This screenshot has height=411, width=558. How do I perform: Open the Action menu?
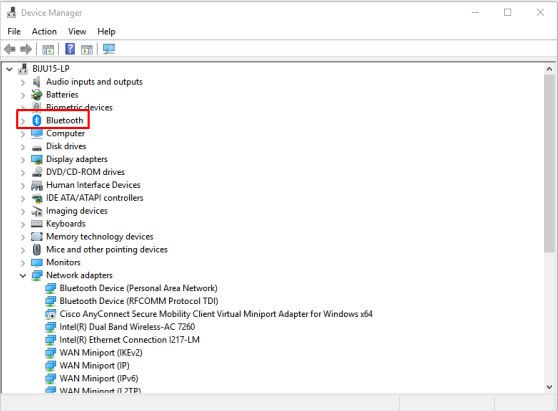(44, 32)
